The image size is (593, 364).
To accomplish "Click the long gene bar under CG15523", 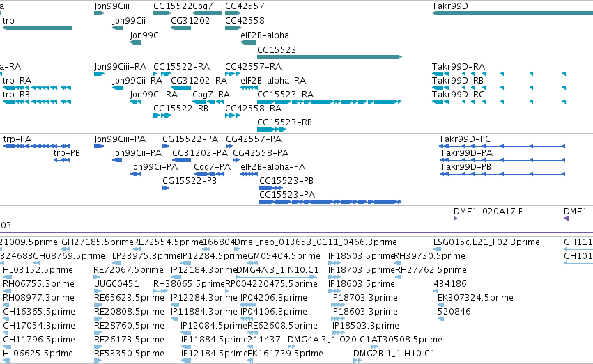I will pyautogui.click(x=330, y=57).
